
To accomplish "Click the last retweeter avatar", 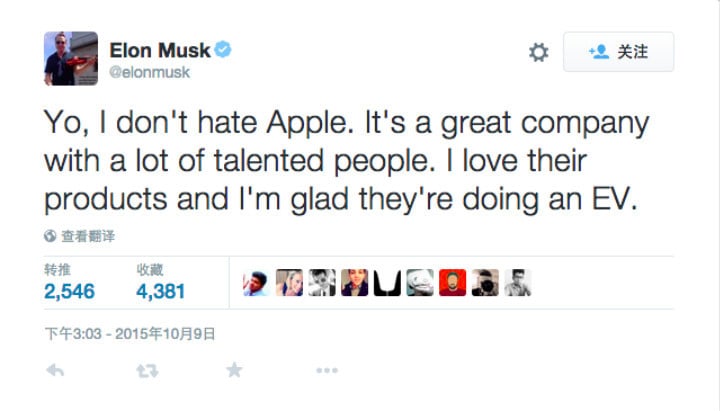I will pos(517,283).
